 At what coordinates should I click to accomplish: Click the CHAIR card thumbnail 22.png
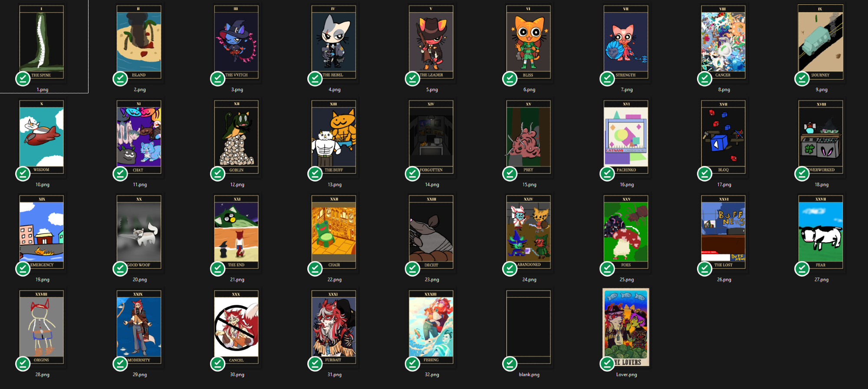334,232
